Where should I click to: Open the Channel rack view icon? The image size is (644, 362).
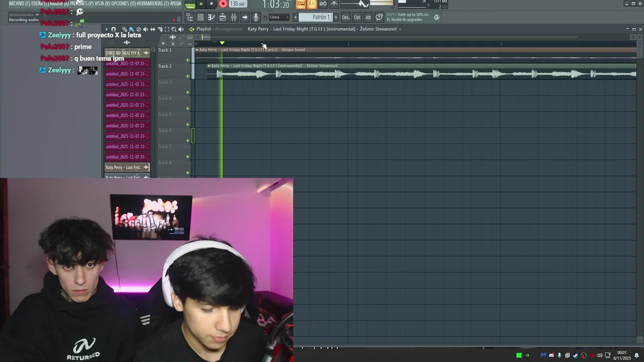[x=201, y=18]
